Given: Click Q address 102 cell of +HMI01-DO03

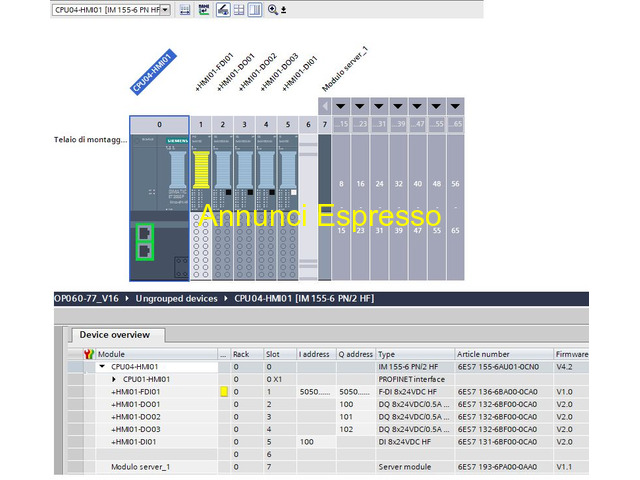Looking at the screenshot, I should coord(356,429).
